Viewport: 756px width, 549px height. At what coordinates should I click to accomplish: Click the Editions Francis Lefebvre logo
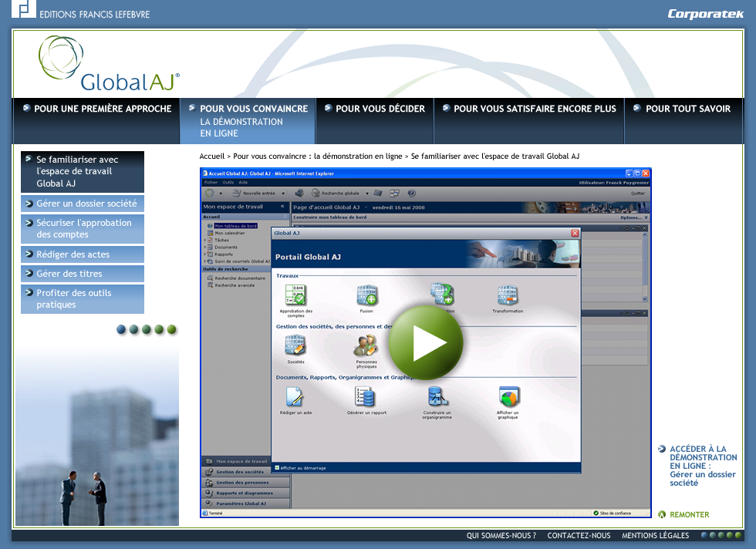[80, 10]
